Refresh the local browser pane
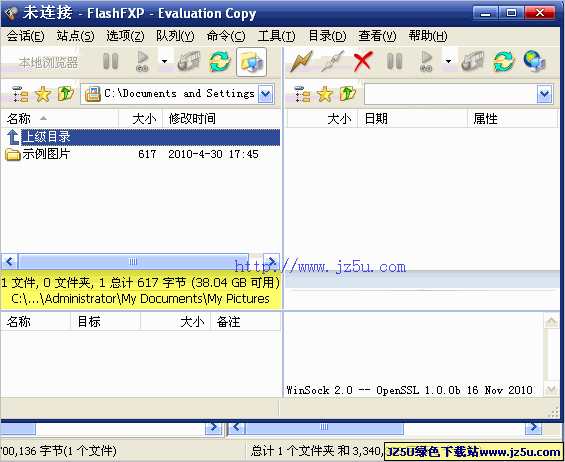This screenshot has width=565, height=462. coord(220,62)
